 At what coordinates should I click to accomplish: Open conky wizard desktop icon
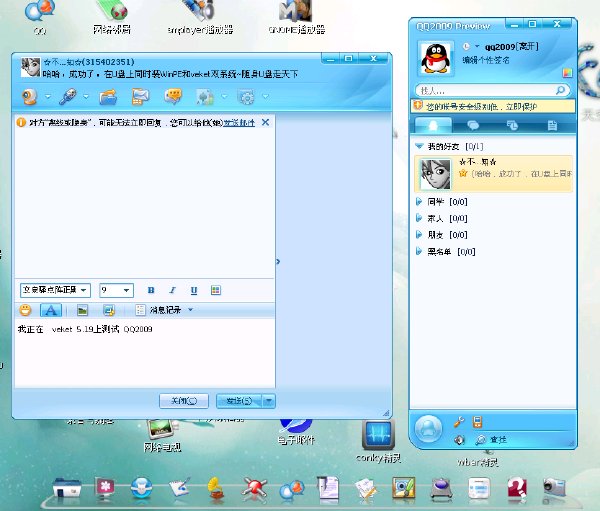378,442
